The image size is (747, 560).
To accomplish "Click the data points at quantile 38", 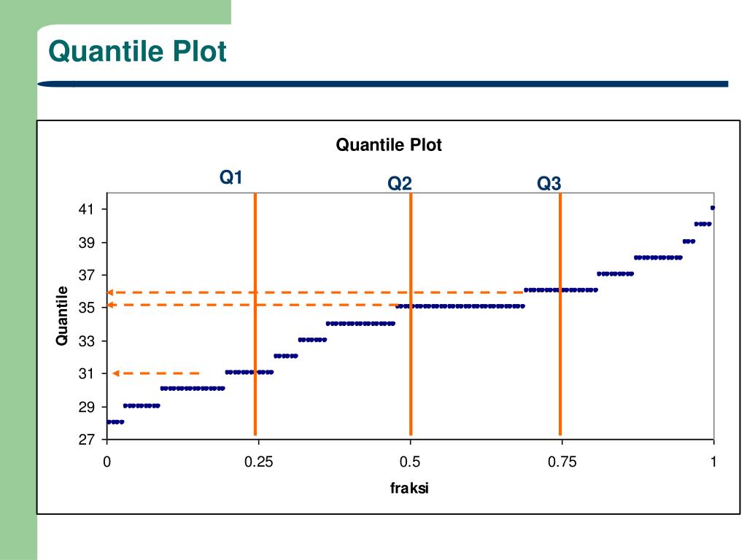I will pyautogui.click(x=658, y=257).
